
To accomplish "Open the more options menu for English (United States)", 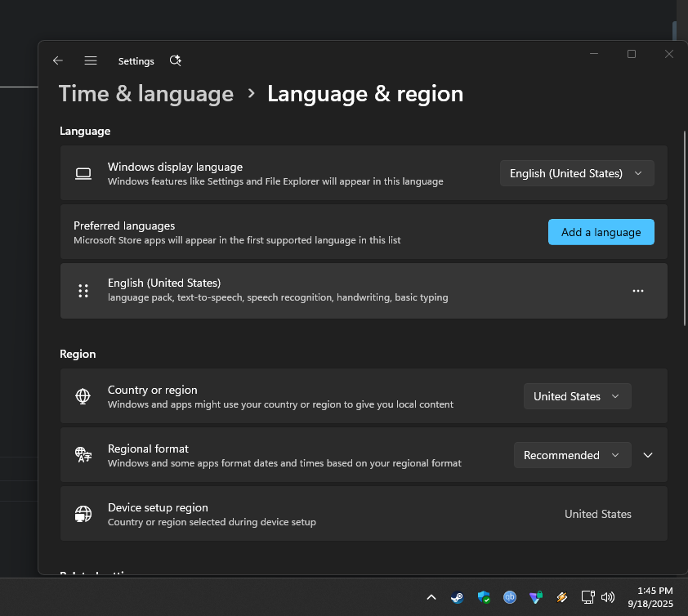I will coord(638,291).
